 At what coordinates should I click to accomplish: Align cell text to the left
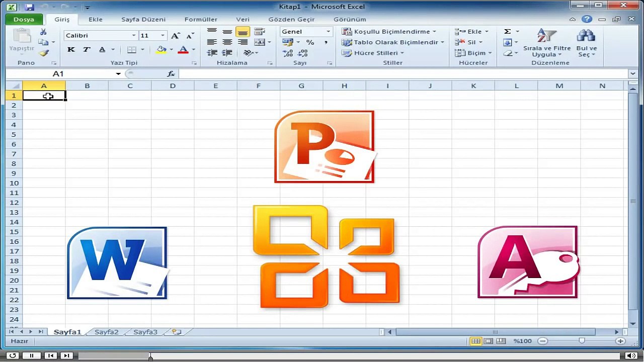coord(212,42)
